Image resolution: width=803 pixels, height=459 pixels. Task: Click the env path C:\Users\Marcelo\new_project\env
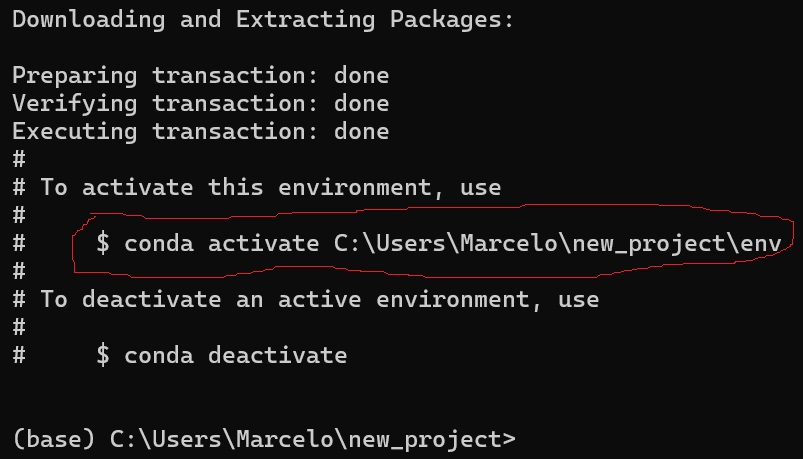tap(558, 244)
